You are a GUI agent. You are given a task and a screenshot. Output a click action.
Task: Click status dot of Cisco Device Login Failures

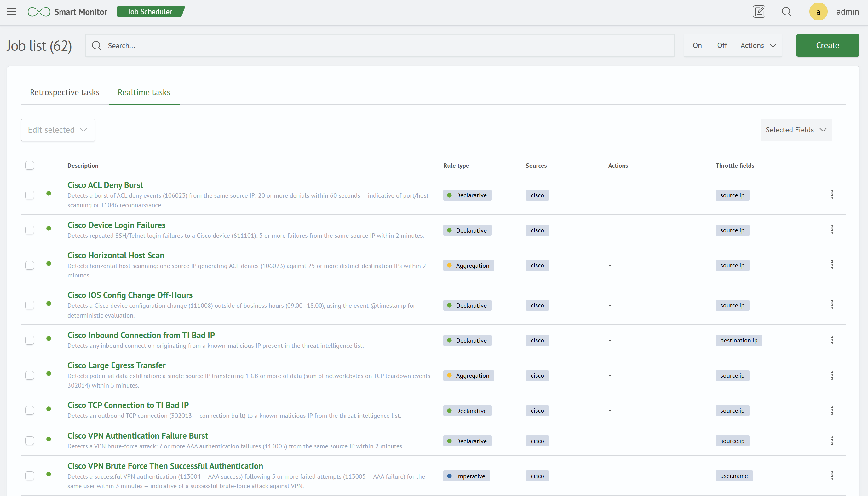(49, 229)
